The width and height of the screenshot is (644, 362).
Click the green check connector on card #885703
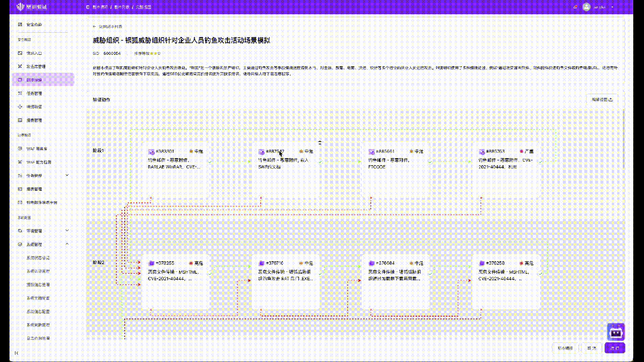(x=541, y=162)
